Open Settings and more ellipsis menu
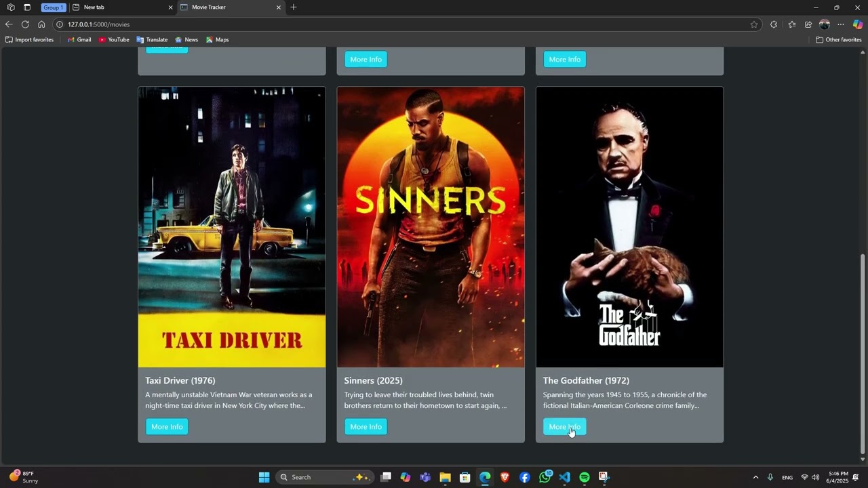This screenshot has height=488, width=868. click(x=841, y=24)
